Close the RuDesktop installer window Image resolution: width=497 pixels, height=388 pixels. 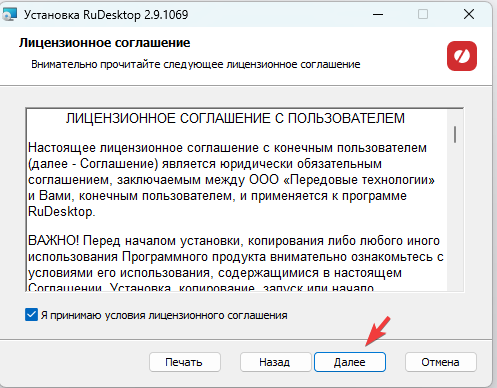coord(469,14)
